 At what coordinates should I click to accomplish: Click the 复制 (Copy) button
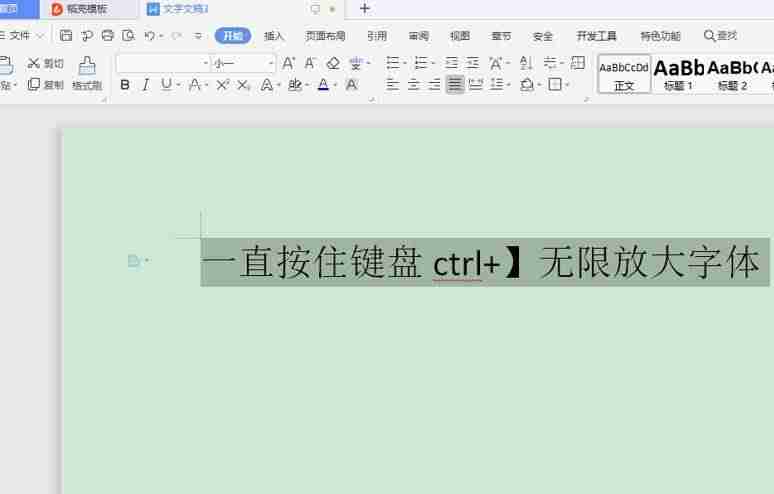46,84
